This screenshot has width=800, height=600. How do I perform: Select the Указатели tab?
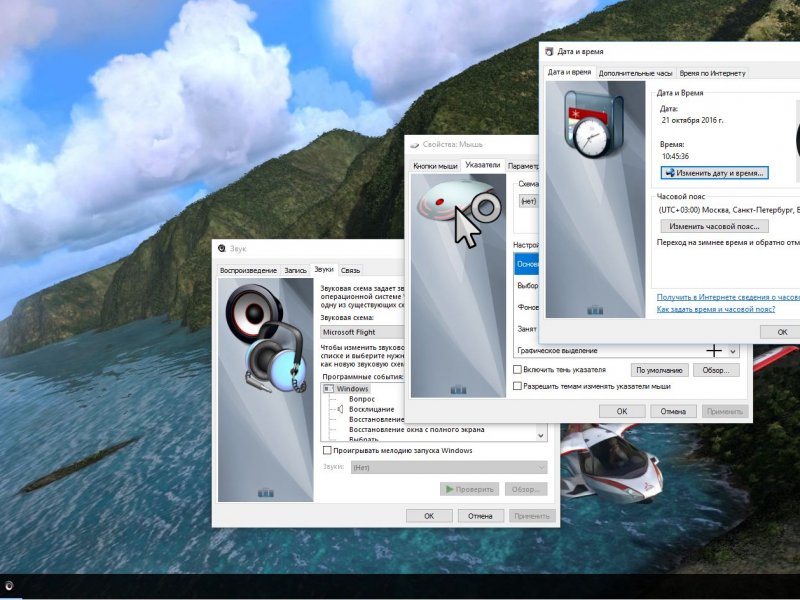[x=483, y=165]
